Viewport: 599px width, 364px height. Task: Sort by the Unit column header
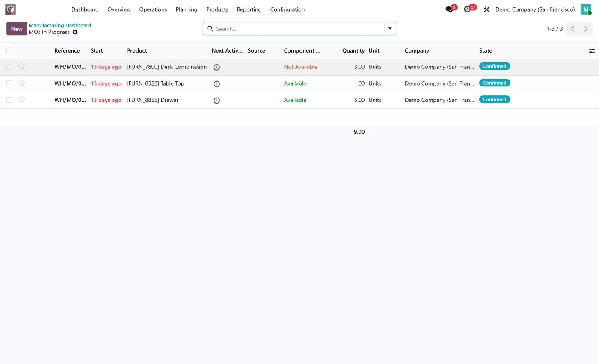coord(374,50)
